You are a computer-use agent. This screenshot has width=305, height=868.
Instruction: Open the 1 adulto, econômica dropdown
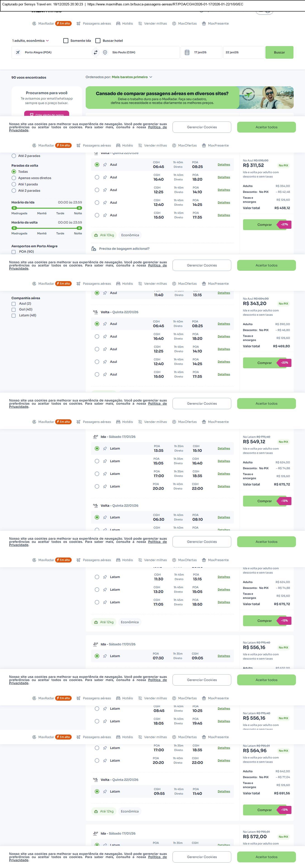coord(30,41)
